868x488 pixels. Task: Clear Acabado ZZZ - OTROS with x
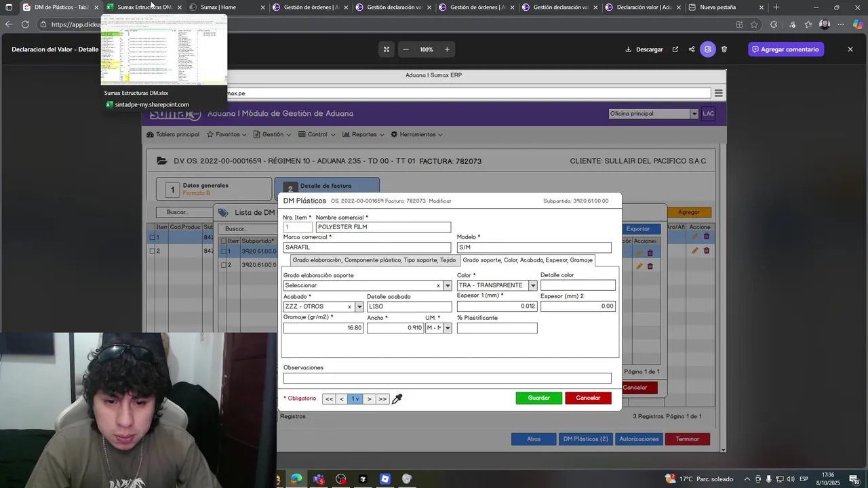coord(350,306)
